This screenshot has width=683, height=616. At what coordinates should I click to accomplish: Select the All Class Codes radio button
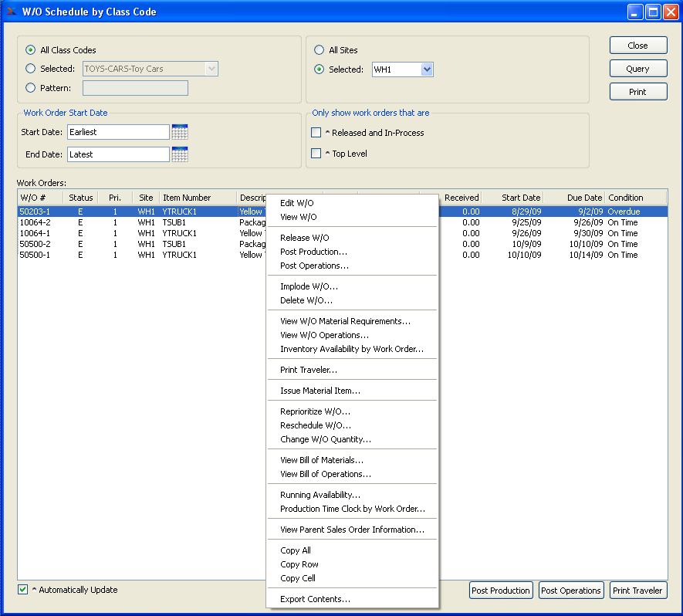(31, 50)
